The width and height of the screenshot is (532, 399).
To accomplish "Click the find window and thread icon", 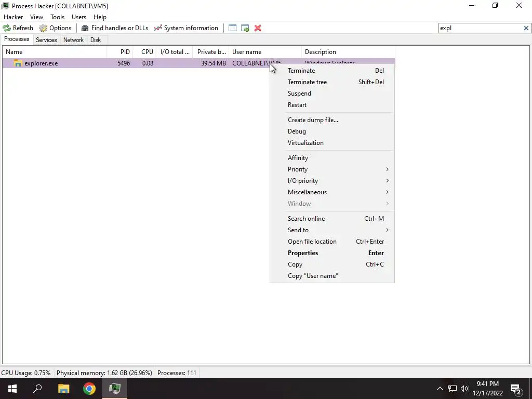I will [245, 28].
